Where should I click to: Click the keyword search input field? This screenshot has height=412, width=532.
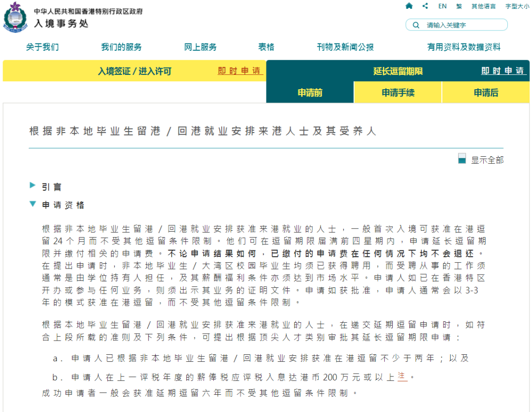[463, 25]
